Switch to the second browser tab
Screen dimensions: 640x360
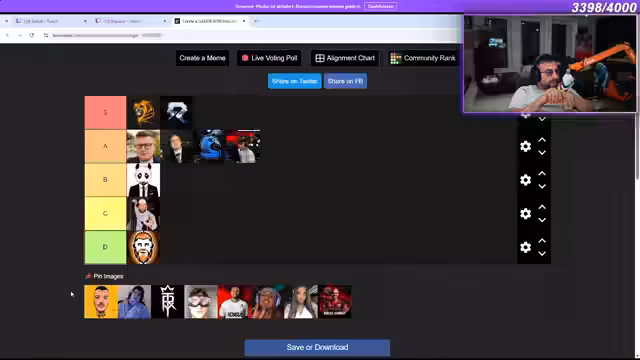point(131,21)
